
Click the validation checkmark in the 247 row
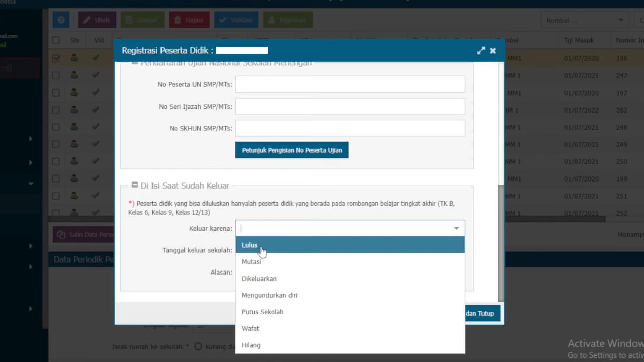(x=96, y=75)
